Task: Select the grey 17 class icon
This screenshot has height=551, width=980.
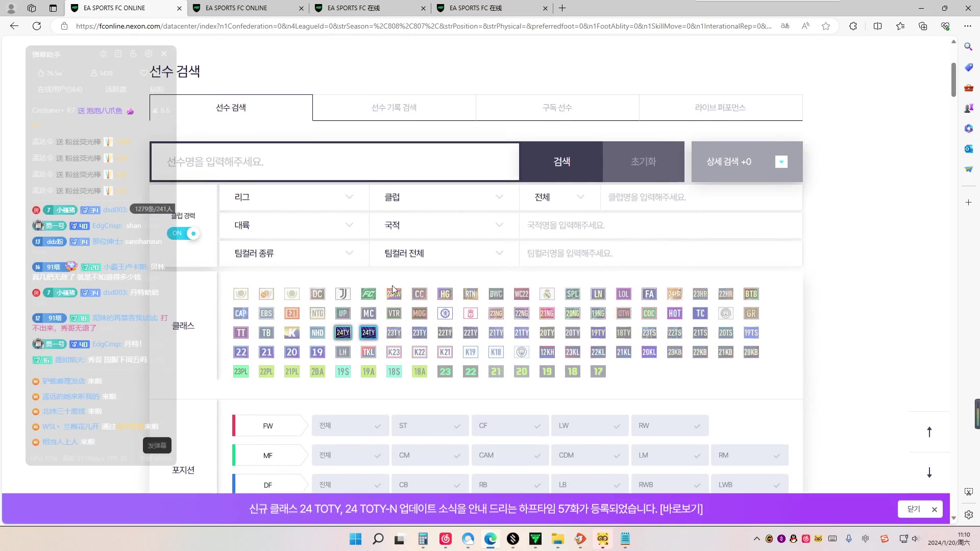Action: point(598,371)
